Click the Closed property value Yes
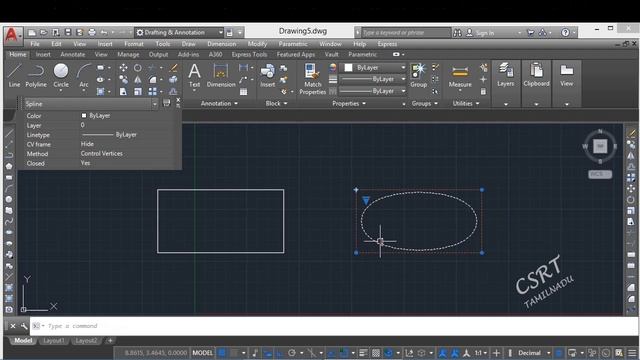 pyautogui.click(x=85, y=163)
